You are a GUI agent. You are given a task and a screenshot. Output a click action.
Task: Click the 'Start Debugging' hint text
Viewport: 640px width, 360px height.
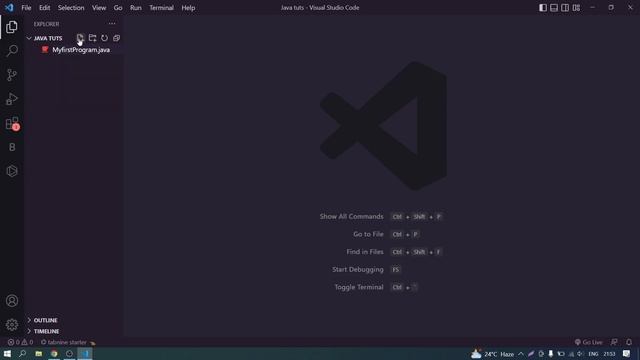(358, 269)
